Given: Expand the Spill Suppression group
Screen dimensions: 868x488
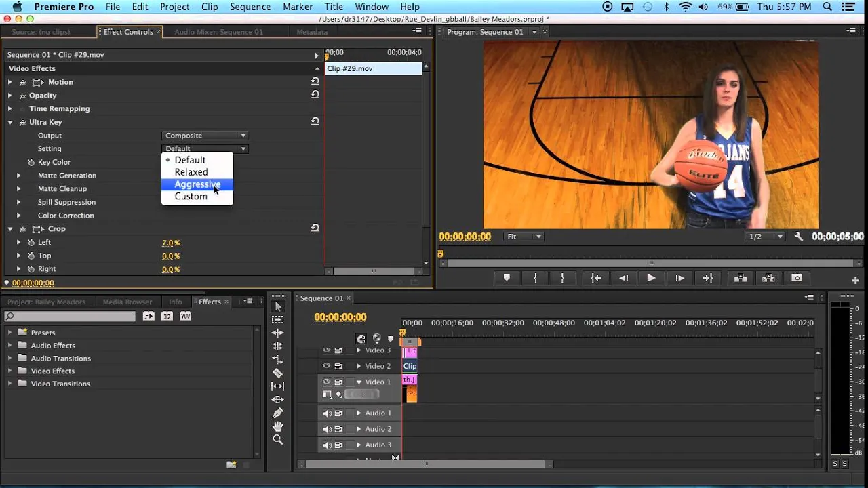Looking at the screenshot, I should tap(19, 202).
